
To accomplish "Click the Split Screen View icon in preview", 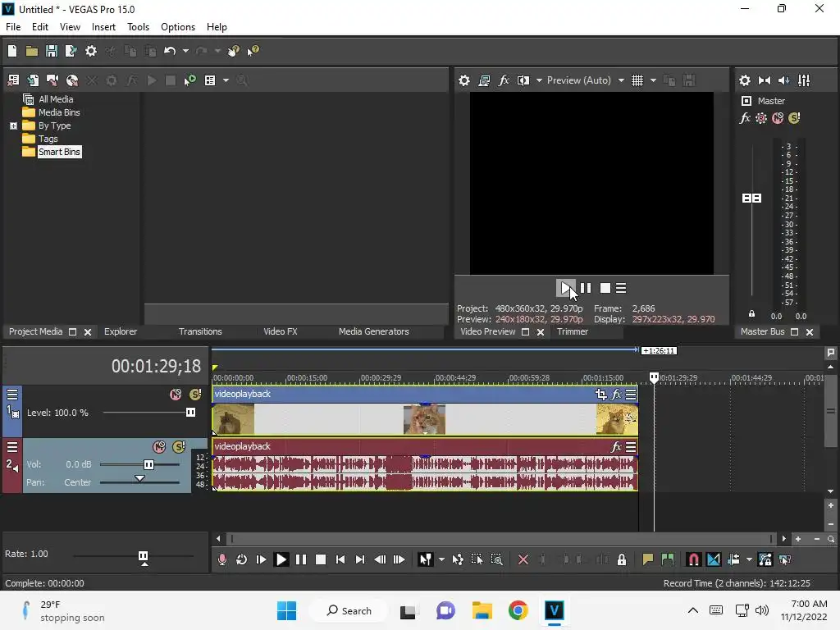I will pos(523,80).
